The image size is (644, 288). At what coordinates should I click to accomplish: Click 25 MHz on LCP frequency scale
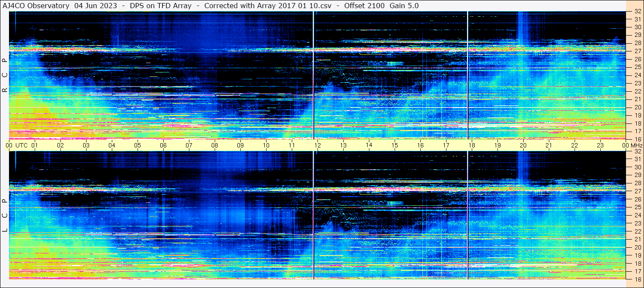tap(637, 207)
